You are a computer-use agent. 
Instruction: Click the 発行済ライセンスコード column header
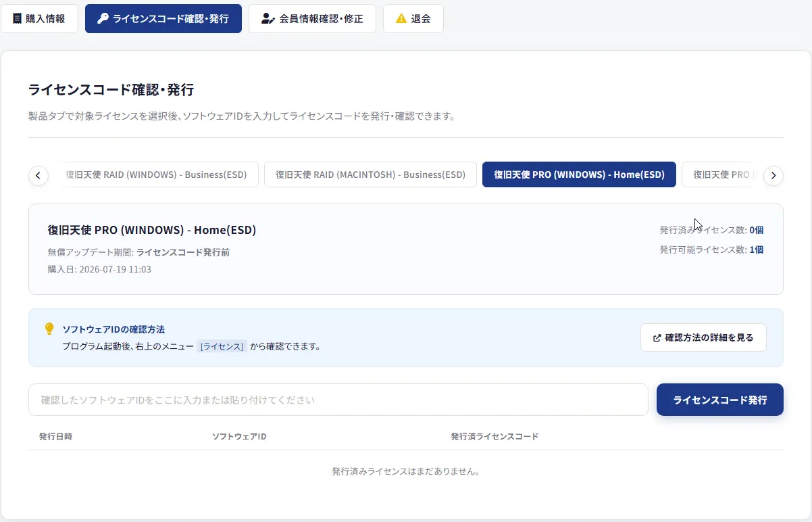tap(494, 436)
